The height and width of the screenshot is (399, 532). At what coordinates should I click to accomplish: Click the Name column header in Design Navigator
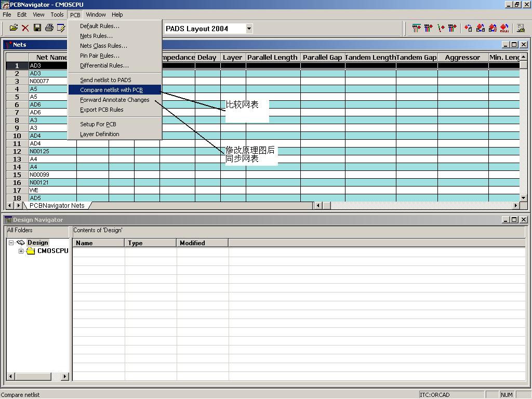click(98, 243)
